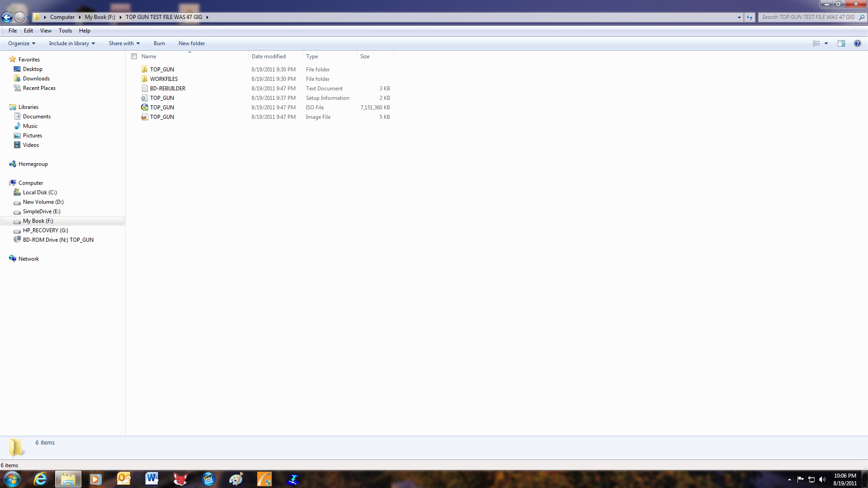Show hidden tray icons arrow

(789, 479)
